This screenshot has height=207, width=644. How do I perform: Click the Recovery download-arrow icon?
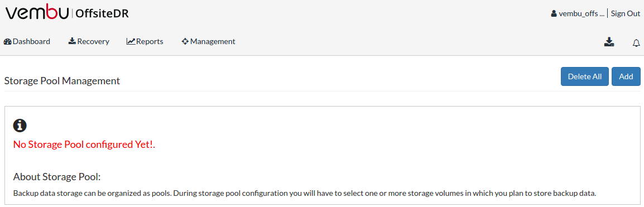72,41
